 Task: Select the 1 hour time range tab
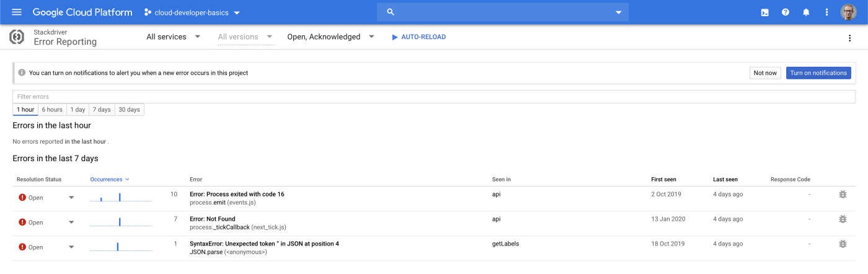(x=25, y=110)
